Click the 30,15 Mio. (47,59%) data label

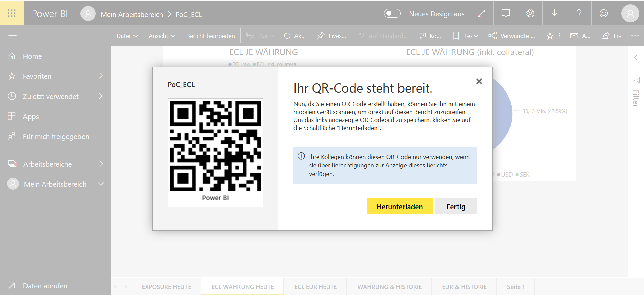tap(545, 111)
